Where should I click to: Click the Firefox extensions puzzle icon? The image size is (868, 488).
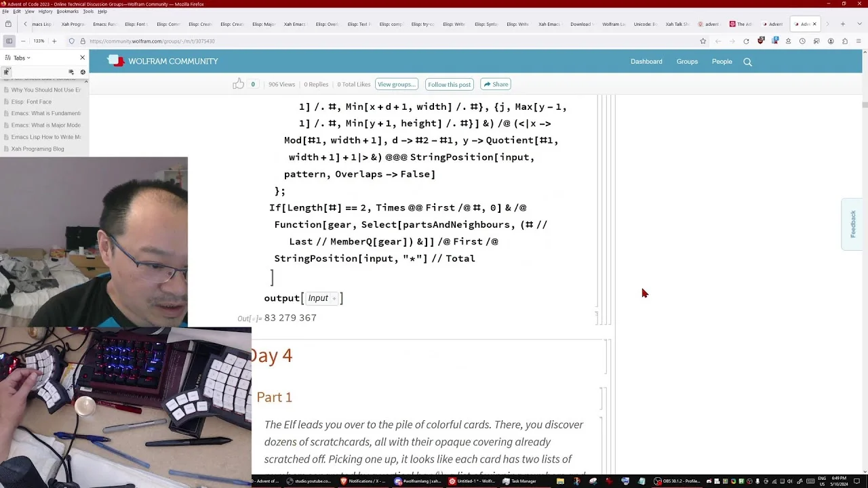[x=844, y=41]
